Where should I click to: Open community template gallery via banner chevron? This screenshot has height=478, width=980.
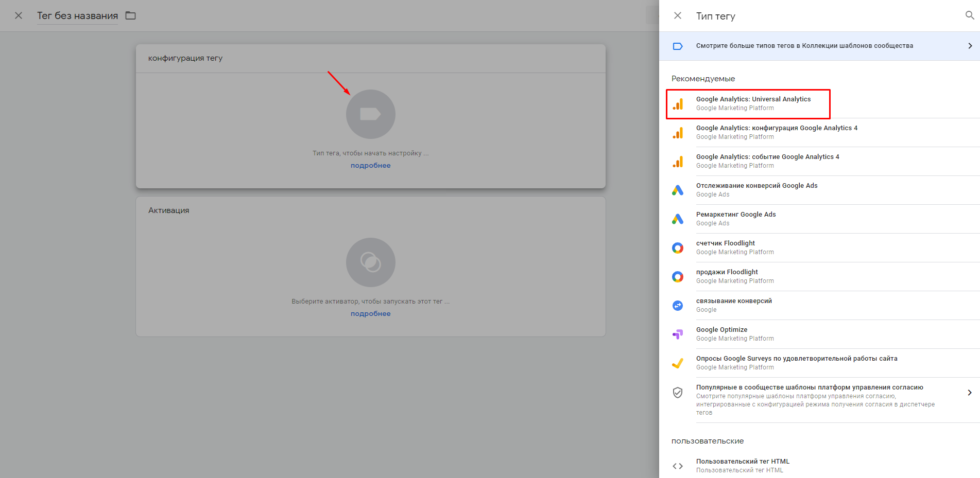tap(970, 46)
